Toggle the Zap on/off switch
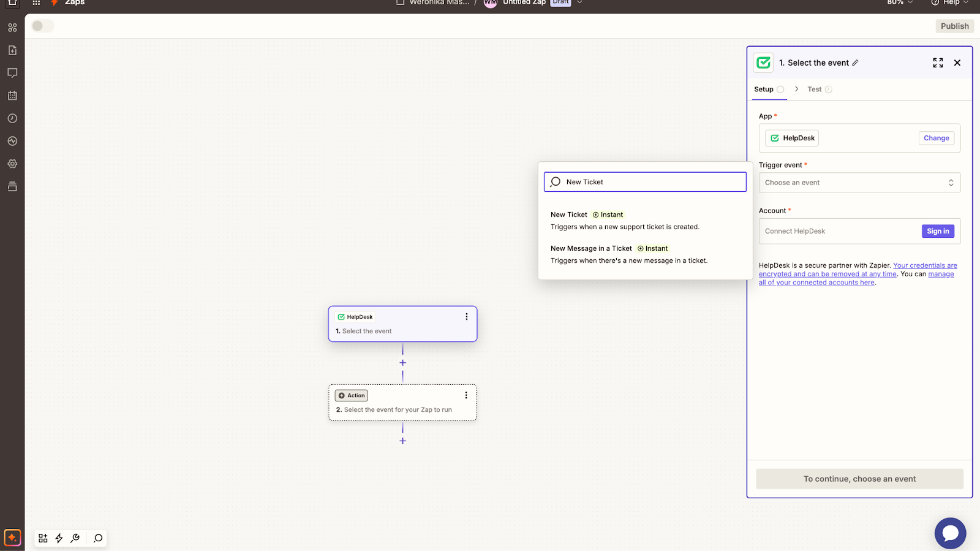980x551 pixels. pos(43,26)
